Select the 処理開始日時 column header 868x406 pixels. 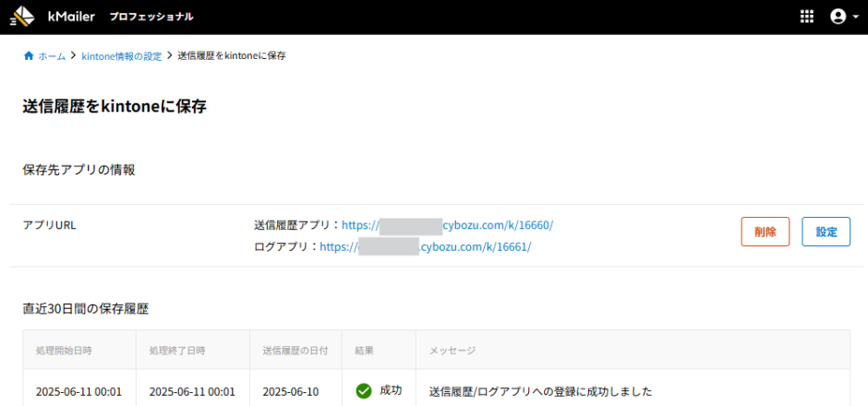coord(64,351)
